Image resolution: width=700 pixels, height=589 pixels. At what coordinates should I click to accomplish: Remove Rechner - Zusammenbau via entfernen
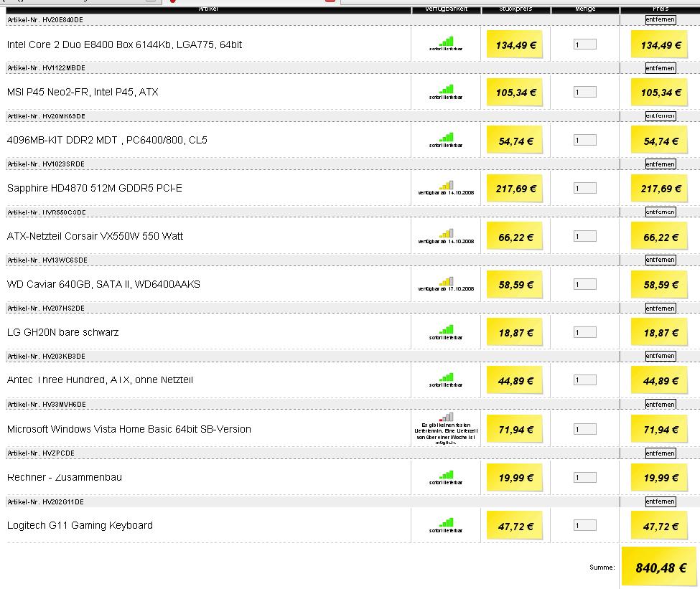(x=661, y=453)
